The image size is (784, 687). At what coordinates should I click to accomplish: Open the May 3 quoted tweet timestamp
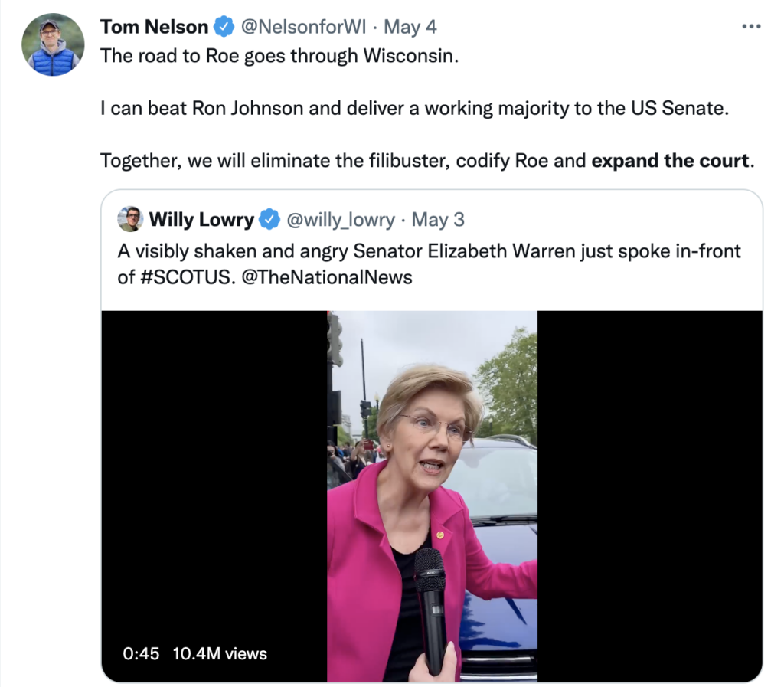[438, 220]
